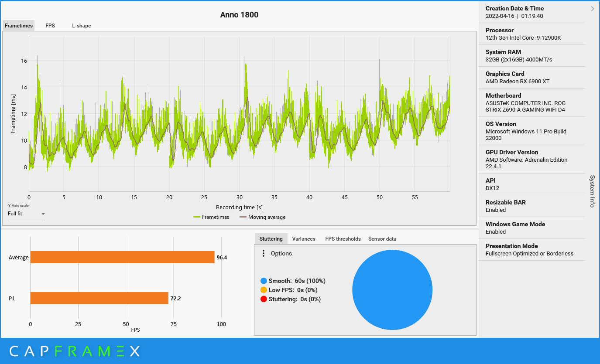Click the Stuttering: 0s (0%) label
Screen dimensions: 600x364
click(295, 299)
